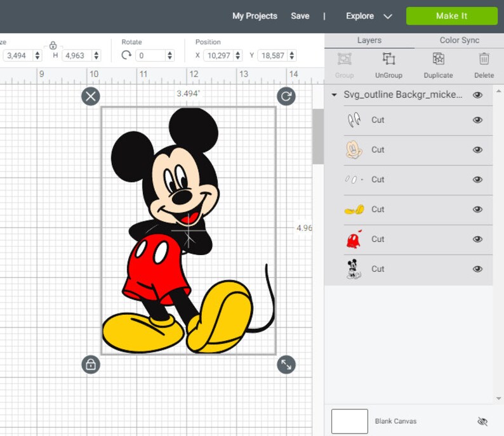Click the X position field 10,297
The width and height of the screenshot is (504, 436).
point(218,56)
